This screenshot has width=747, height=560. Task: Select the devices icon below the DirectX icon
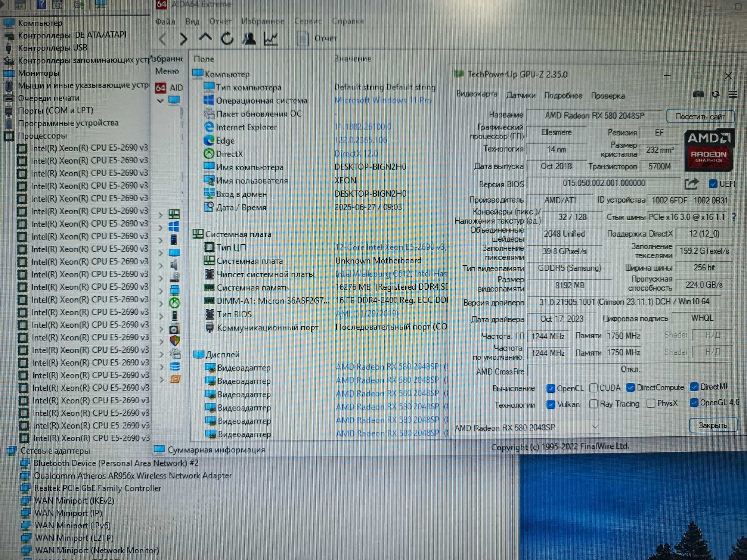pos(174,316)
